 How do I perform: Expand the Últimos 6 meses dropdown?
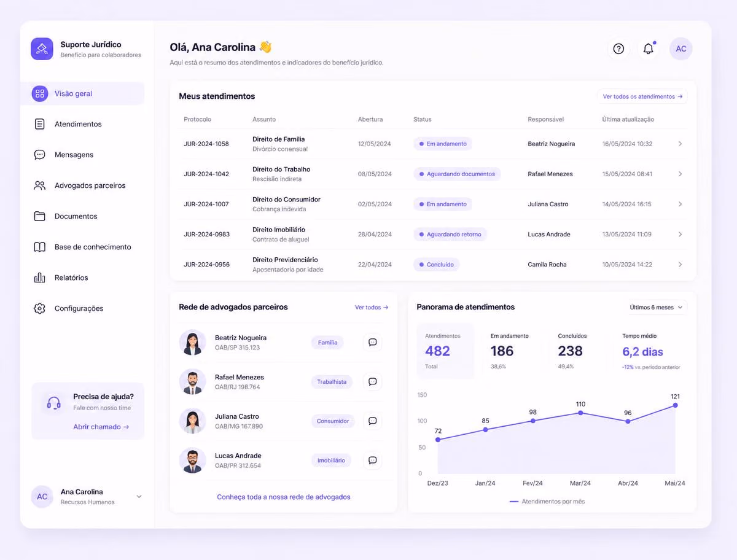pyautogui.click(x=656, y=308)
